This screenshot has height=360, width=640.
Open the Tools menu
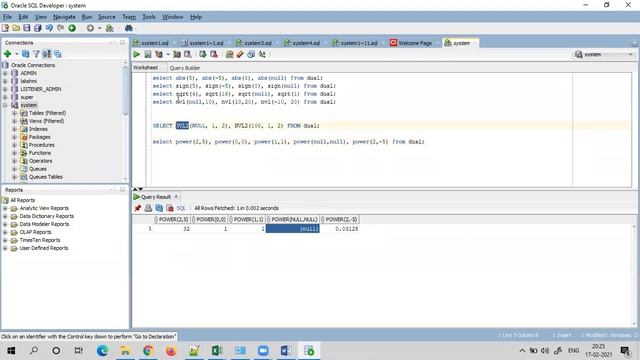point(149,17)
